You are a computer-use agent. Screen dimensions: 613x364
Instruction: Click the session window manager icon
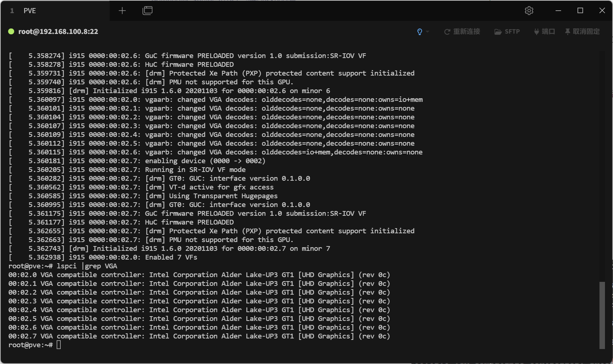coord(147,11)
